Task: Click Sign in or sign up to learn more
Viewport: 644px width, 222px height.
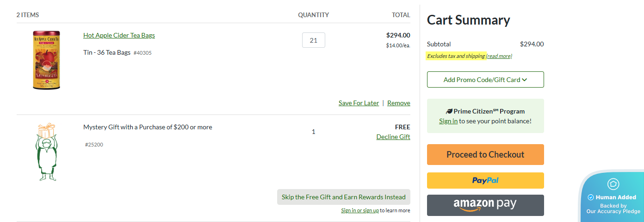Action: click(359, 210)
